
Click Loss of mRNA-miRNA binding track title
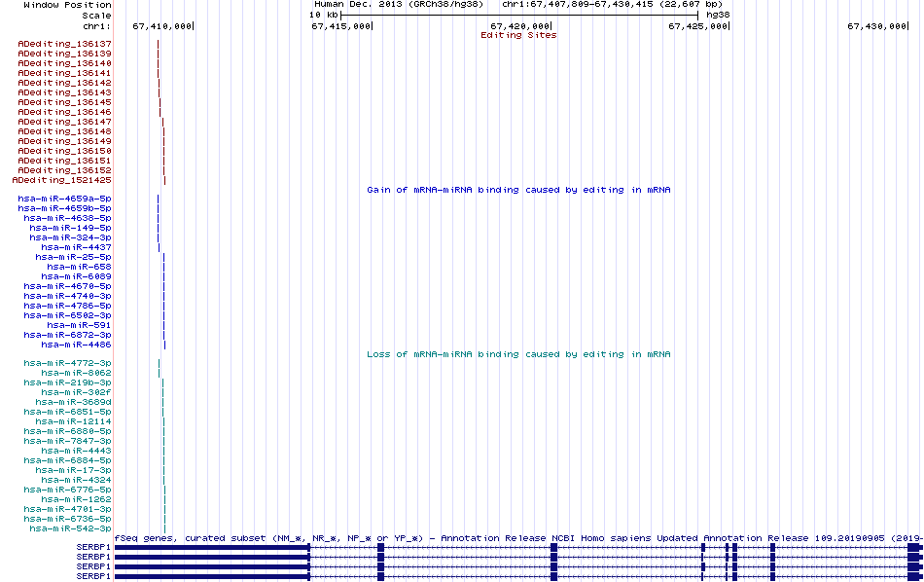point(518,354)
